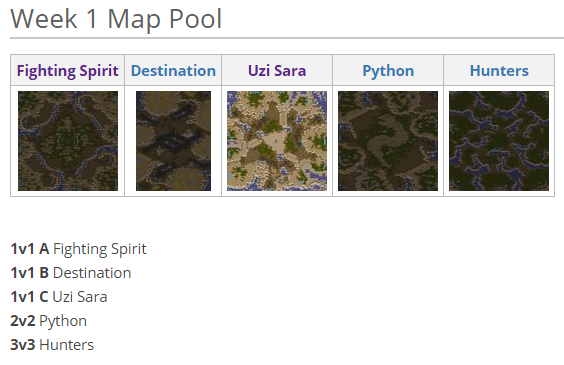Click the Week 1 Map Pool heading
The height and width of the screenshot is (365, 564).
(116, 19)
